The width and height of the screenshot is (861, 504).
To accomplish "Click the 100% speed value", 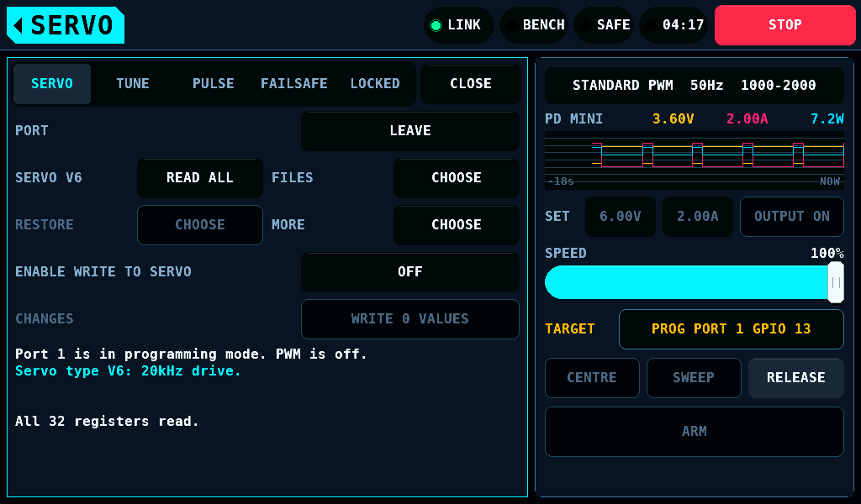I will pos(827,254).
